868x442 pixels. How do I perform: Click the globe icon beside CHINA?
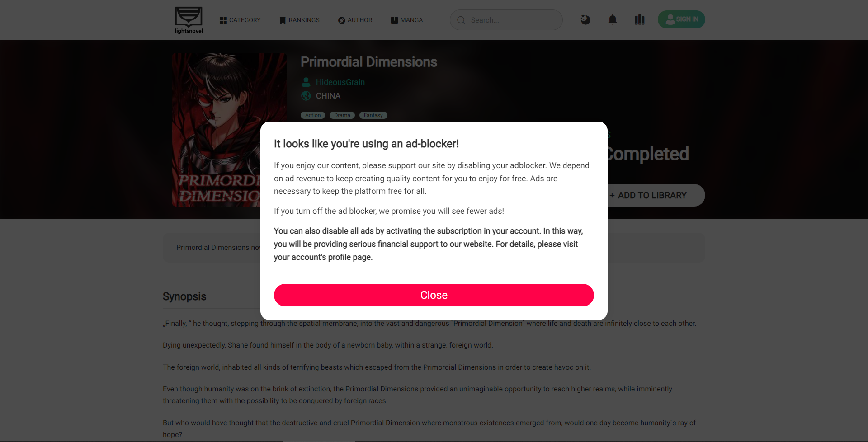(x=306, y=95)
